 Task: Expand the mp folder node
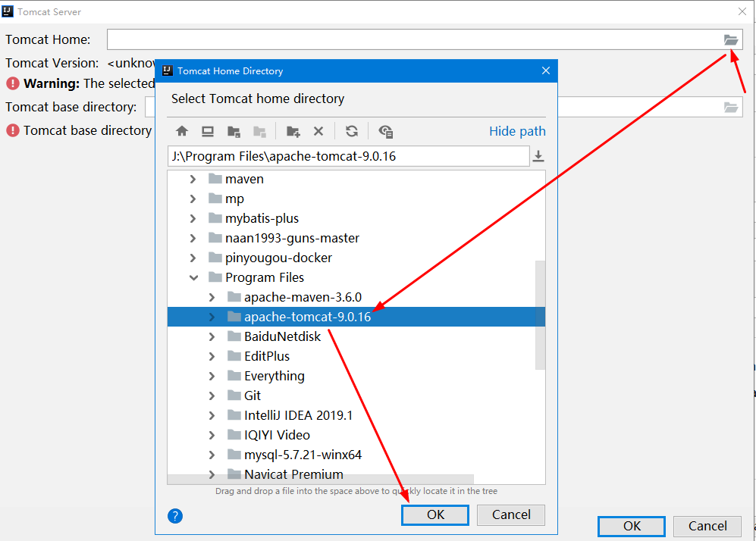coord(193,199)
